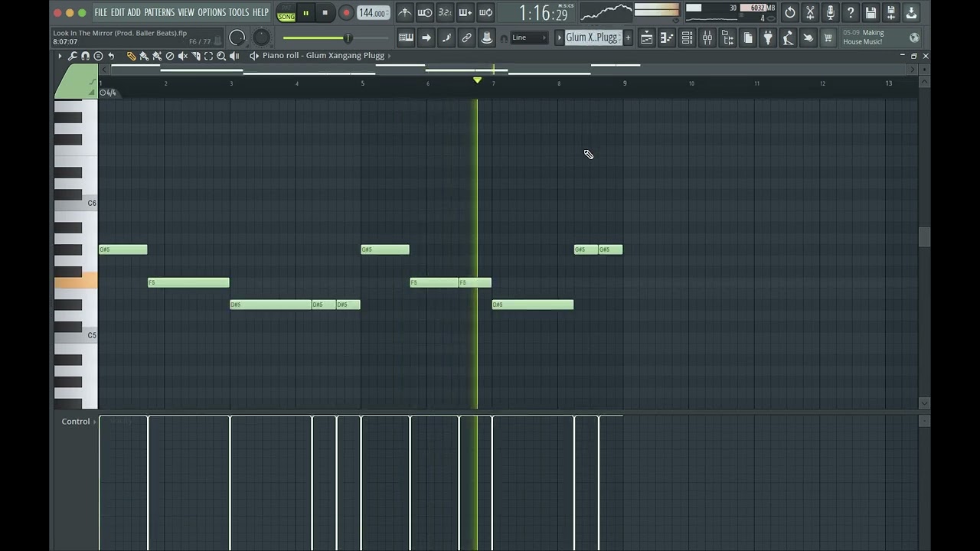The image size is (980, 551).
Task: Open the VIEW menu
Action: (186, 12)
